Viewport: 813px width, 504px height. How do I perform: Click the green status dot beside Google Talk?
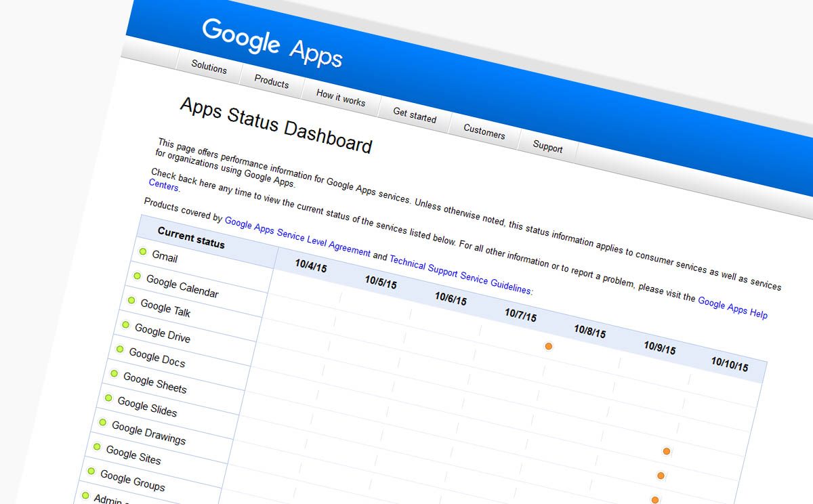131,301
